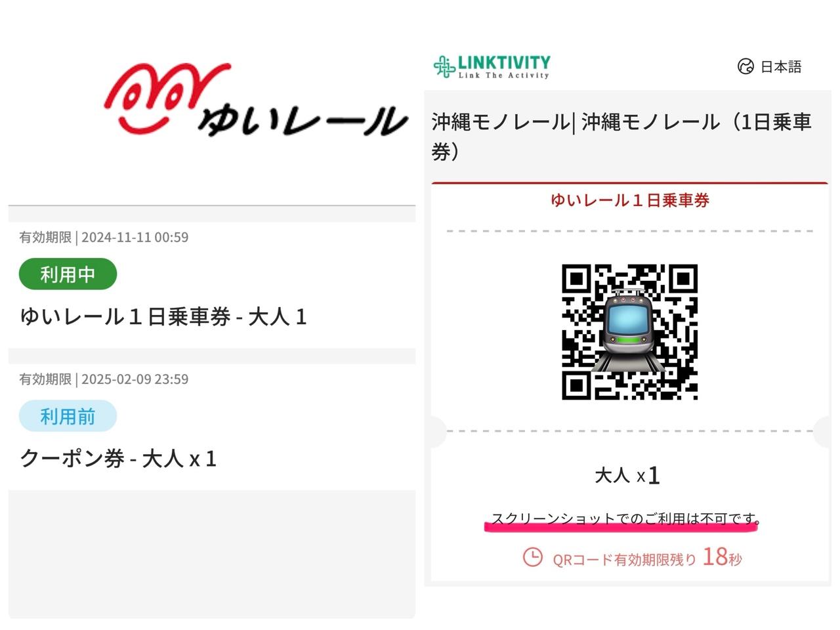Select the blue 利用前 status badge
The width and height of the screenshot is (840, 630).
pos(68,416)
